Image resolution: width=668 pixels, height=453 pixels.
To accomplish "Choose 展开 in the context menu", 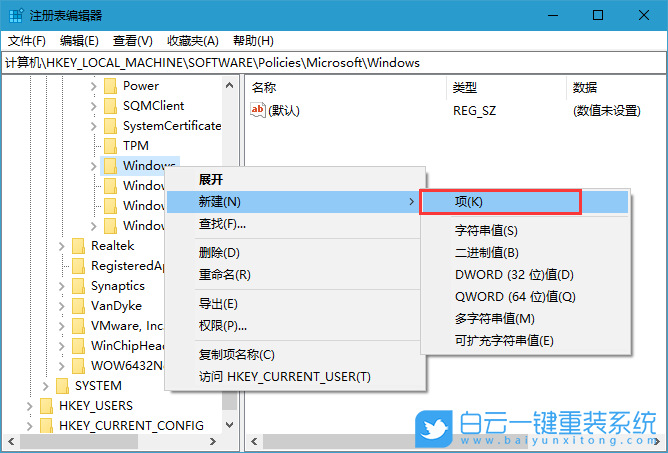I will [x=296, y=179].
